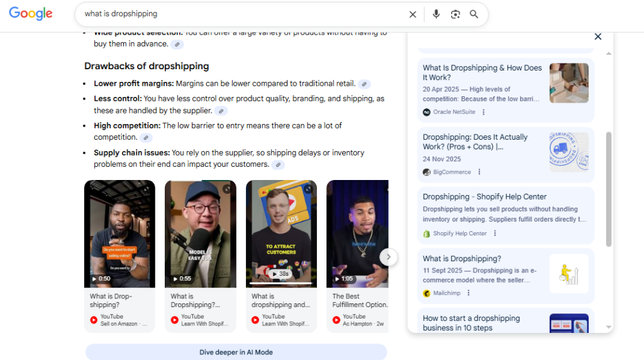Open What Is Dropshipping & How Does It Work
This screenshot has width=644, height=360.
click(482, 72)
